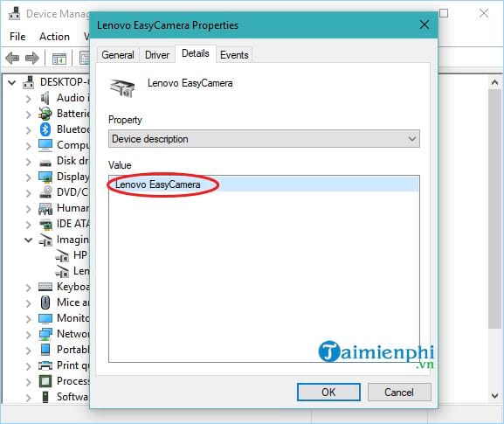Click the Imaging devices camera icon
This screenshot has height=424, width=504.
pos(45,240)
